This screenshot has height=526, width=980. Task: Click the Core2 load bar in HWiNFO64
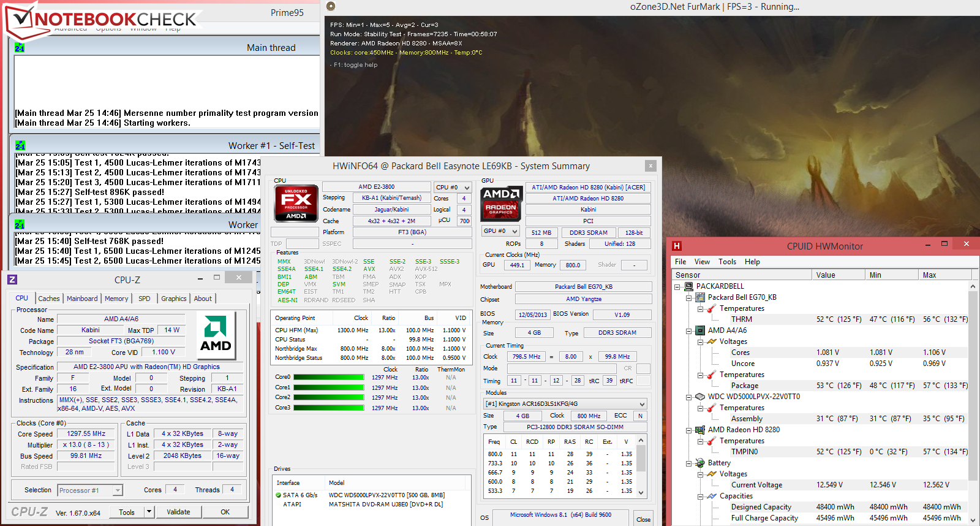pyautogui.click(x=329, y=397)
